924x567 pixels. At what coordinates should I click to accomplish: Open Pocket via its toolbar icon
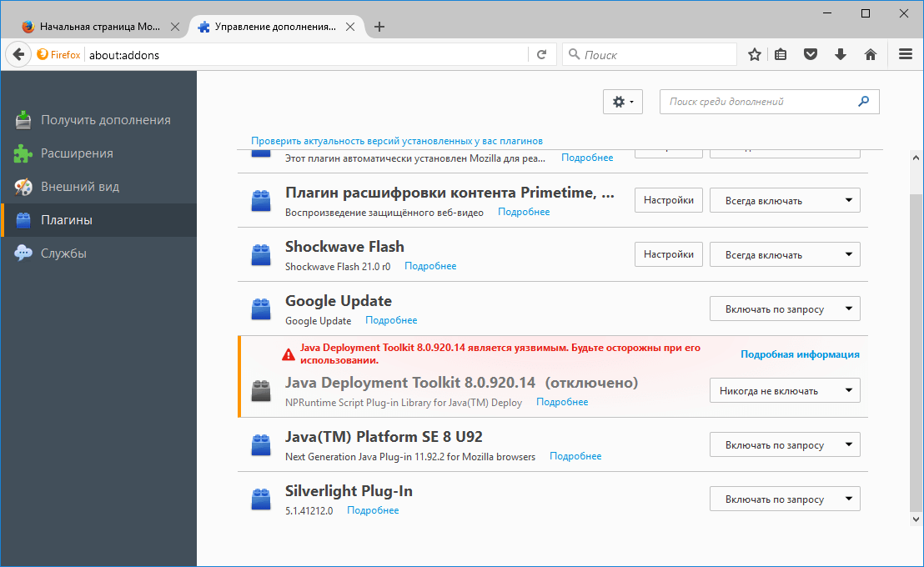(810, 53)
